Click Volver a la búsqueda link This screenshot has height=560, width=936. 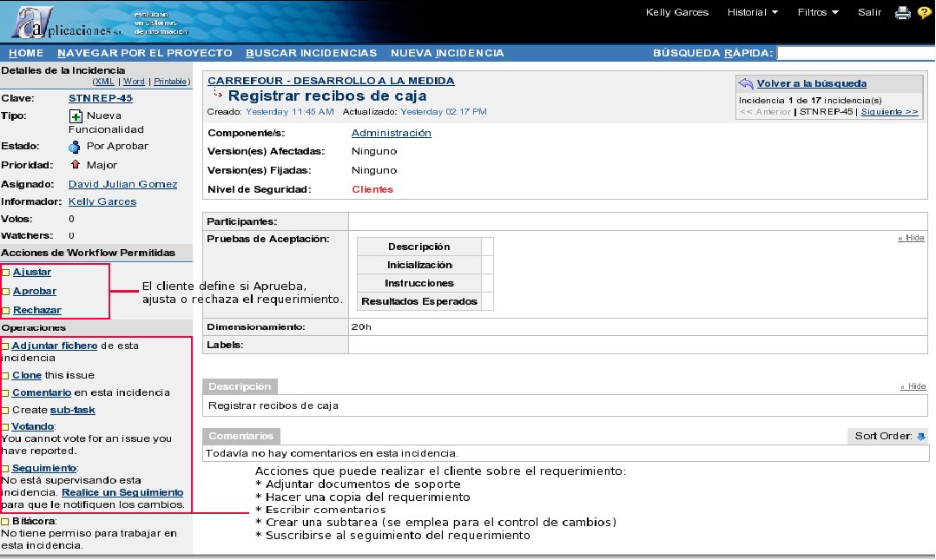(811, 83)
